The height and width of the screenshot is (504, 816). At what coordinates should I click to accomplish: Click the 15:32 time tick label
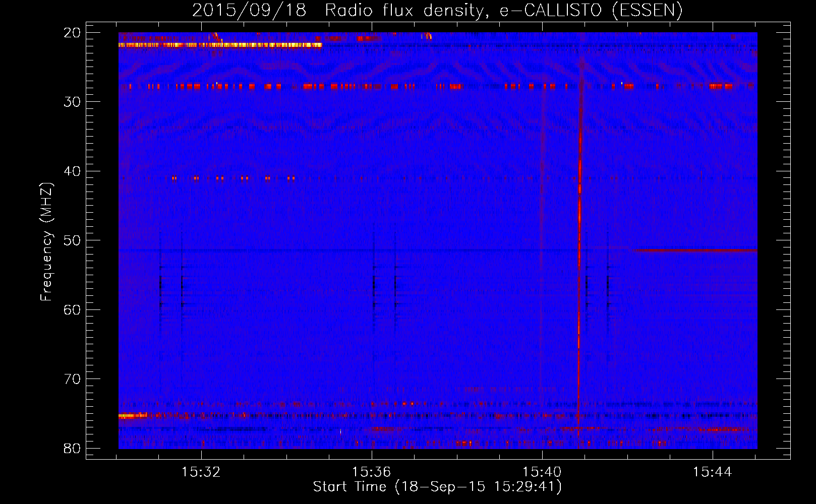click(201, 472)
